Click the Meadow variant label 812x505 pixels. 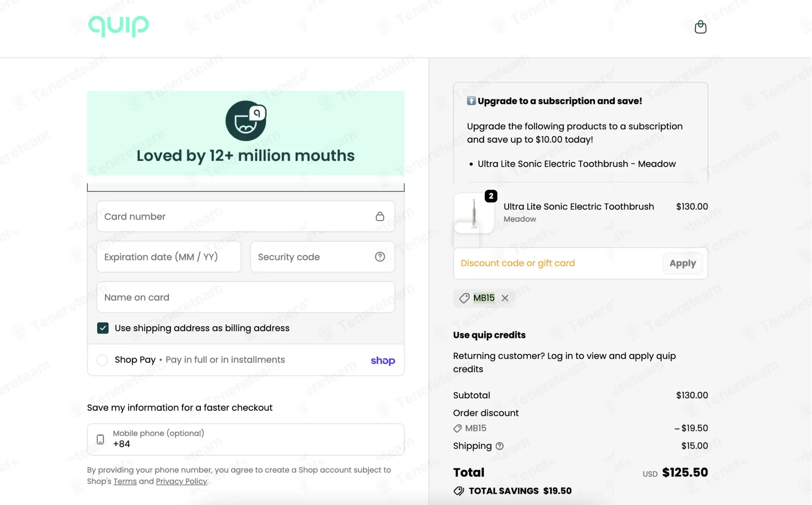[x=520, y=219]
